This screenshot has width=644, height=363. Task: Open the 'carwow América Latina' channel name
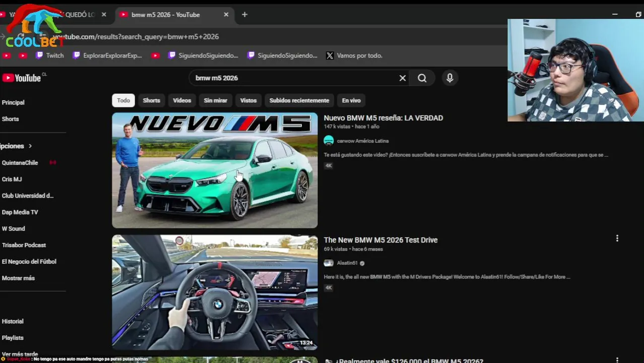coord(363,141)
